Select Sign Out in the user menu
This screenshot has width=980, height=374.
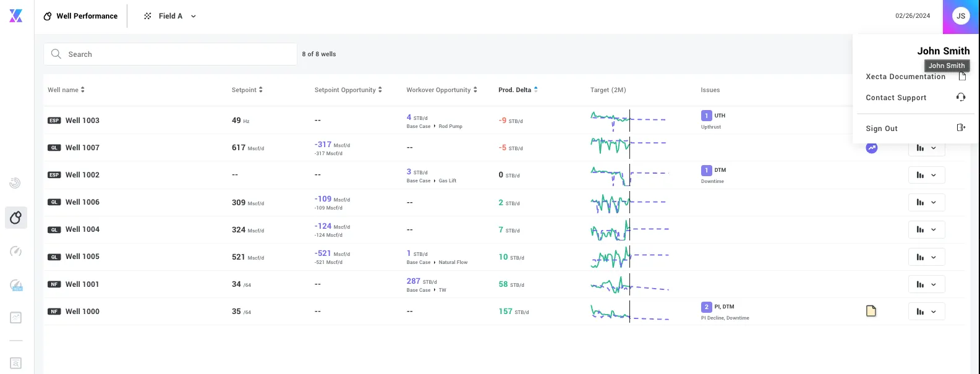click(915, 129)
